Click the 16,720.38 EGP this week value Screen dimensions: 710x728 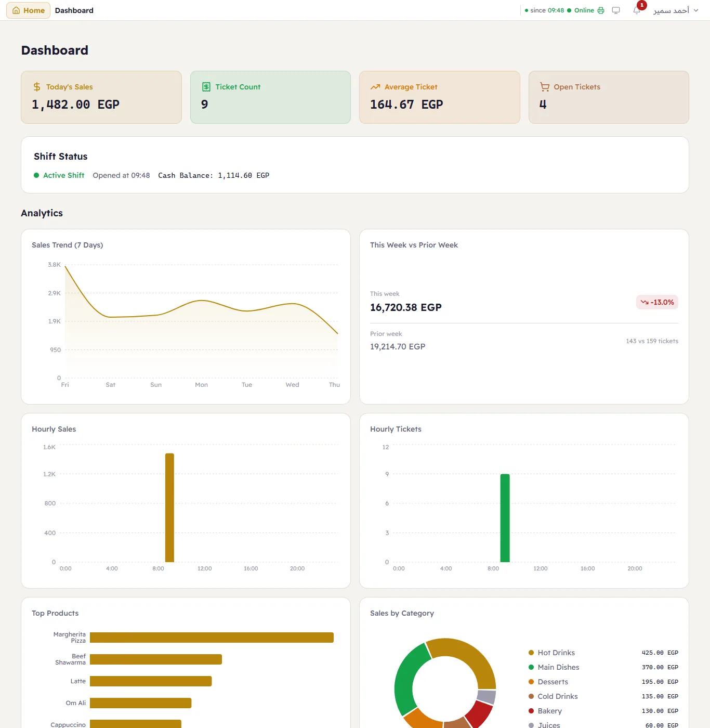[406, 307]
